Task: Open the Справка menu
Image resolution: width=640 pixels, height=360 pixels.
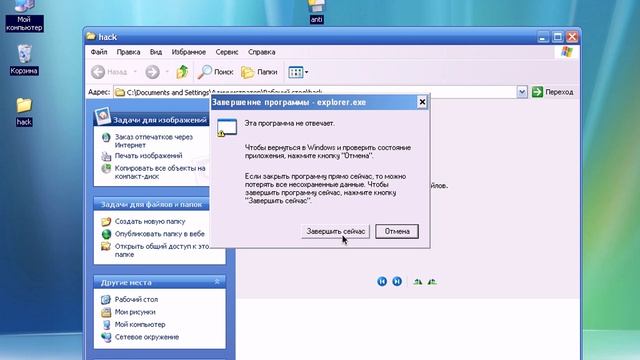Action: pos(261,52)
